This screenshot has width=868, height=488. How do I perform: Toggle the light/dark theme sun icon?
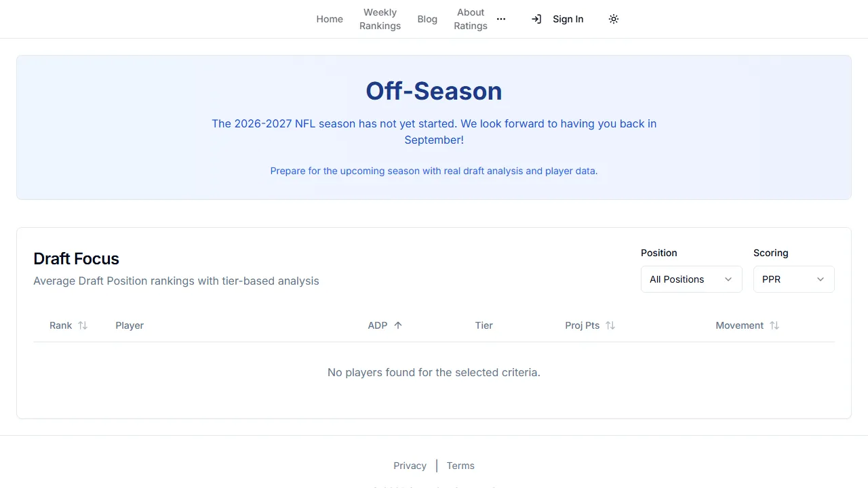click(613, 19)
